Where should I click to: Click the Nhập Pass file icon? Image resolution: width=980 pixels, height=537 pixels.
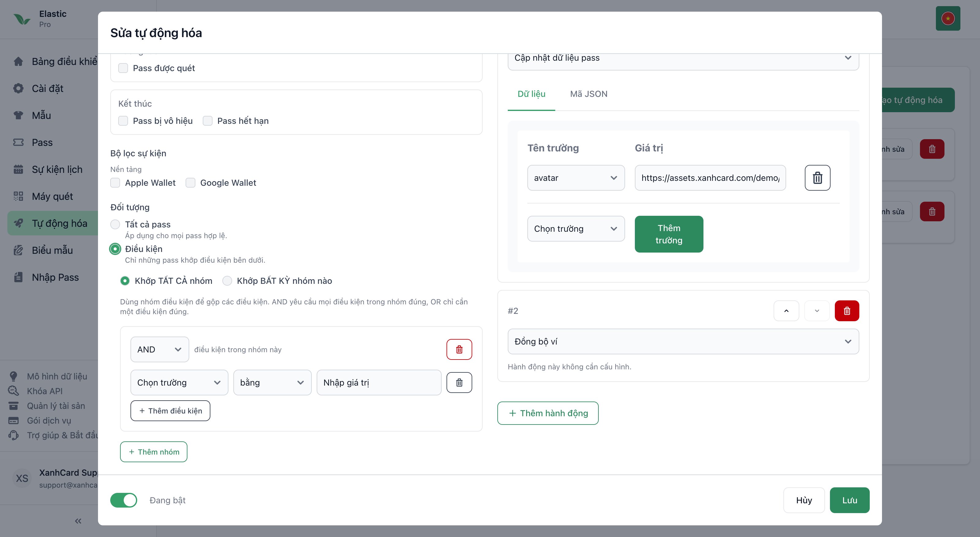[x=18, y=277]
